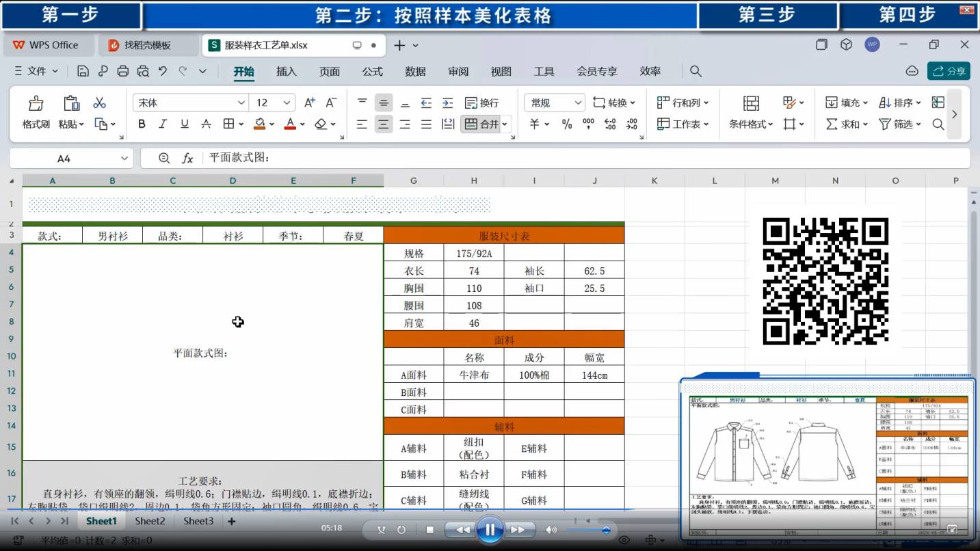Image resolution: width=980 pixels, height=551 pixels.
Task: Click the percent style icon
Action: coord(566,124)
